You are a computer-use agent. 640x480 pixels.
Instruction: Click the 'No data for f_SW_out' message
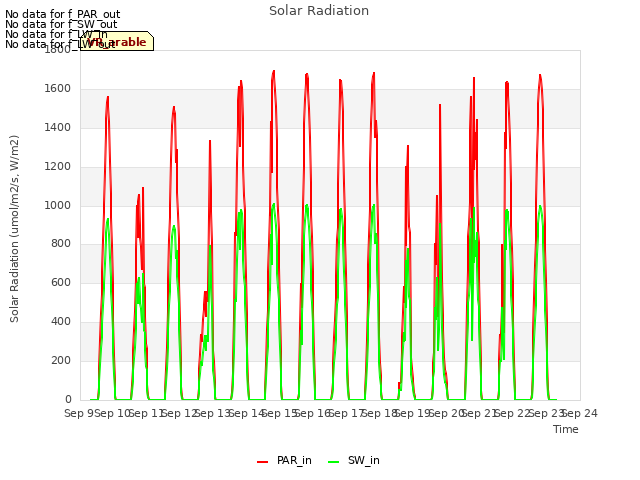(61, 24)
